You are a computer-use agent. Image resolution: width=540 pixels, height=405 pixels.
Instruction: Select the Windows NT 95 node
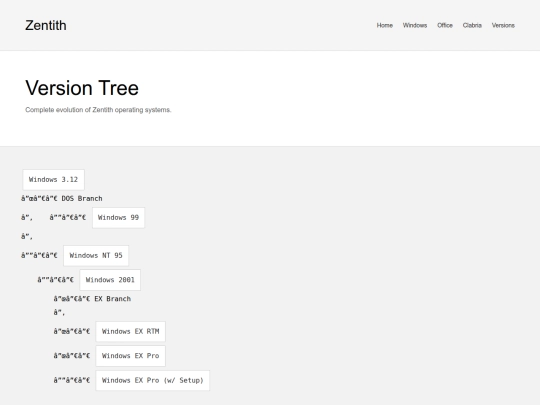pos(96,256)
